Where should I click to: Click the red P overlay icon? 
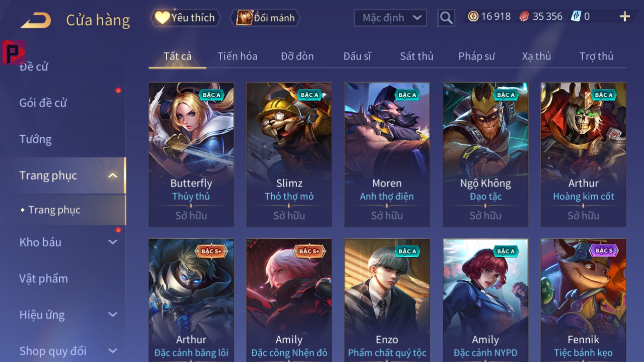pos(13,52)
